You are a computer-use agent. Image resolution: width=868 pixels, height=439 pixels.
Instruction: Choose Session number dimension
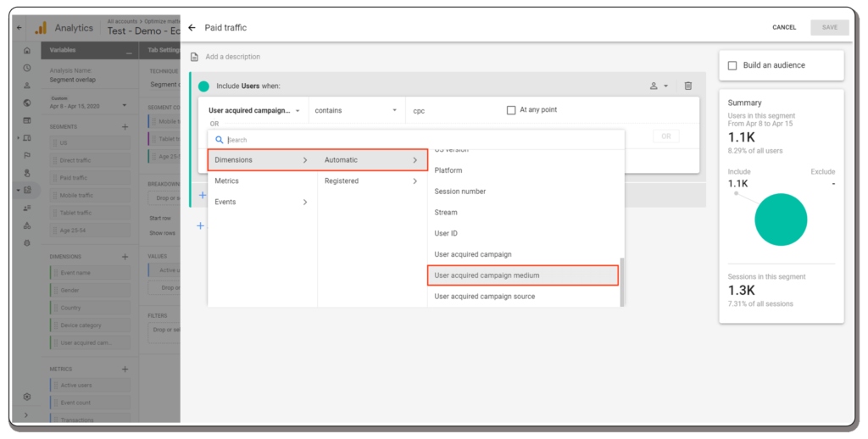point(524,192)
